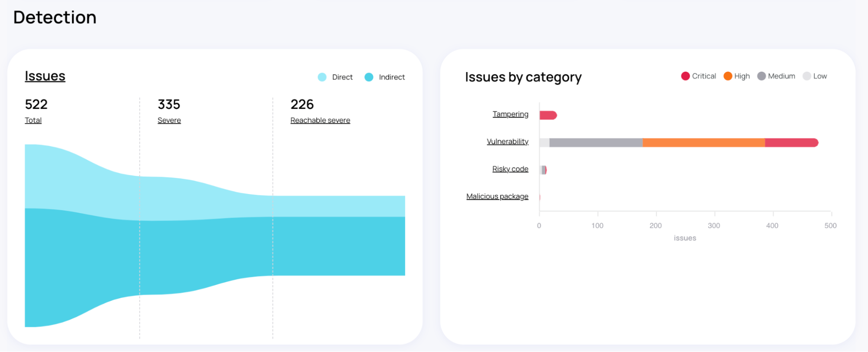Click the Total issues link

pyautogui.click(x=33, y=120)
